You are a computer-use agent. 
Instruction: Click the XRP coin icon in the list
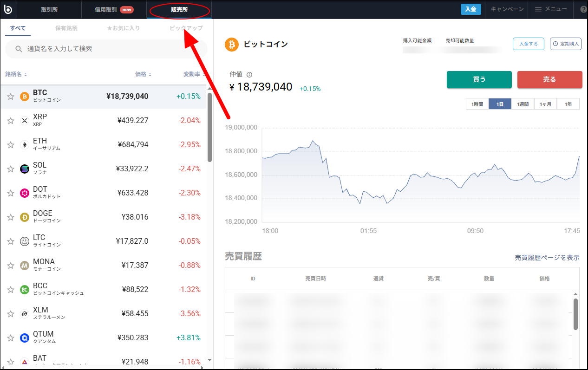click(24, 120)
